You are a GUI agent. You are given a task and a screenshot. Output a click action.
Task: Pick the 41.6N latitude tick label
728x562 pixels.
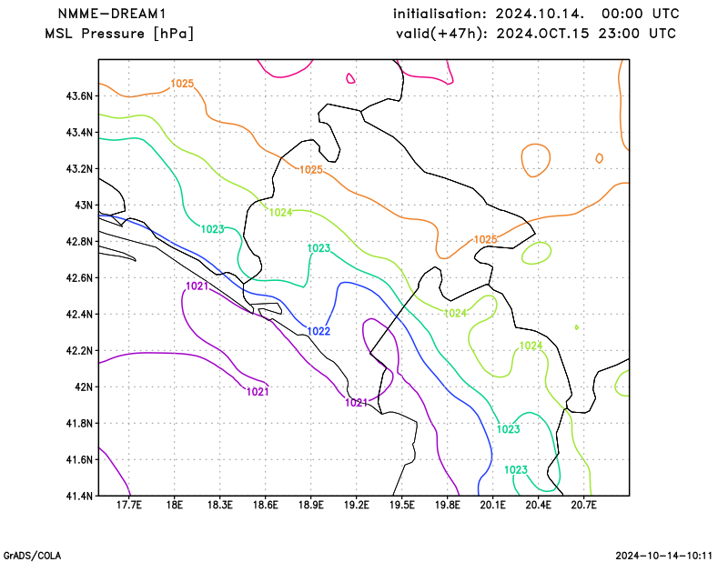pos(79,460)
